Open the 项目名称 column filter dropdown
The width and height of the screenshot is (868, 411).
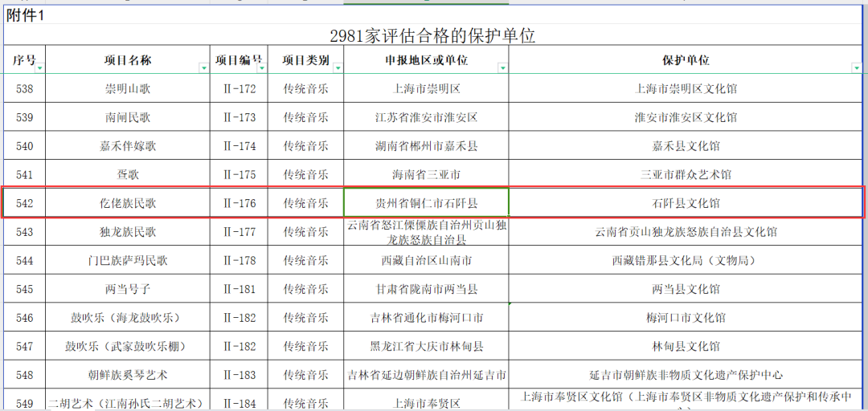tap(203, 68)
